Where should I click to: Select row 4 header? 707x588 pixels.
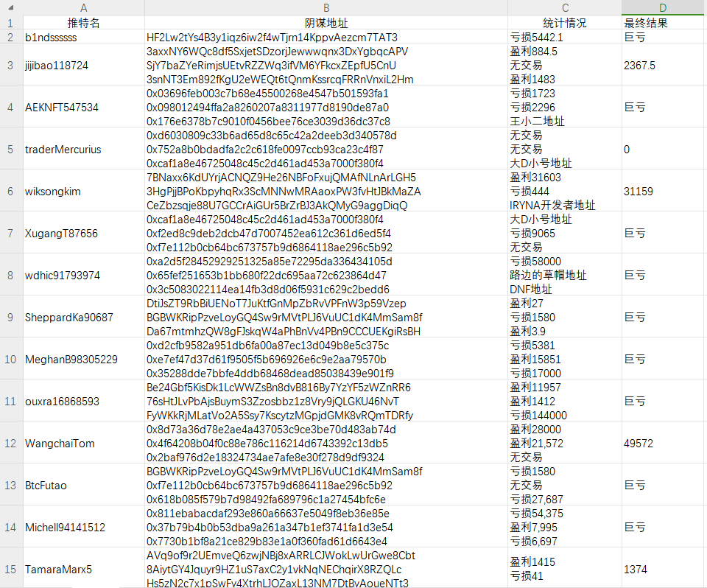point(11,107)
